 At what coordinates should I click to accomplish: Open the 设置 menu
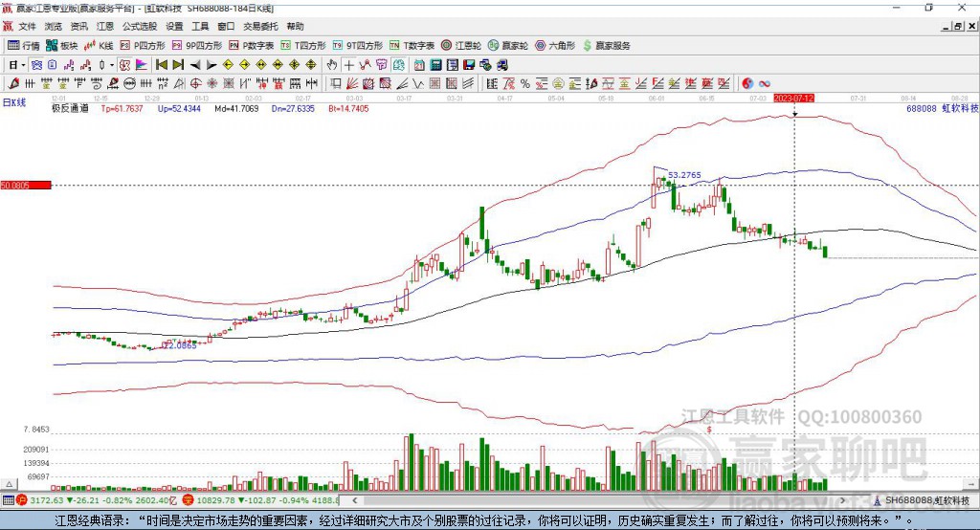click(x=174, y=26)
